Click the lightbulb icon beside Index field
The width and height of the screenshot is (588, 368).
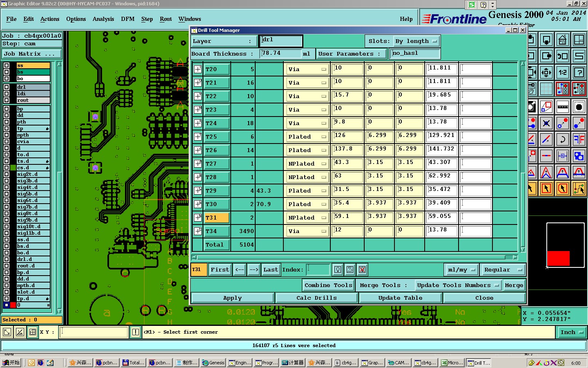(x=338, y=269)
